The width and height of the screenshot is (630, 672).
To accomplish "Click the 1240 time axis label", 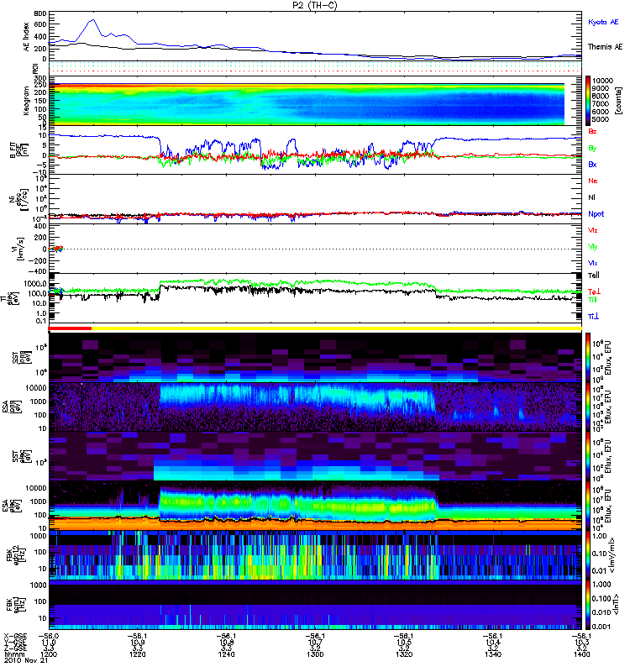I will [226, 654].
